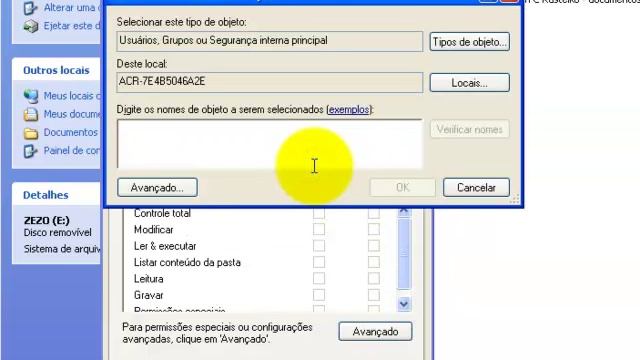
Task: Tick Negar checkbox for Controle total
Action: 373,213
